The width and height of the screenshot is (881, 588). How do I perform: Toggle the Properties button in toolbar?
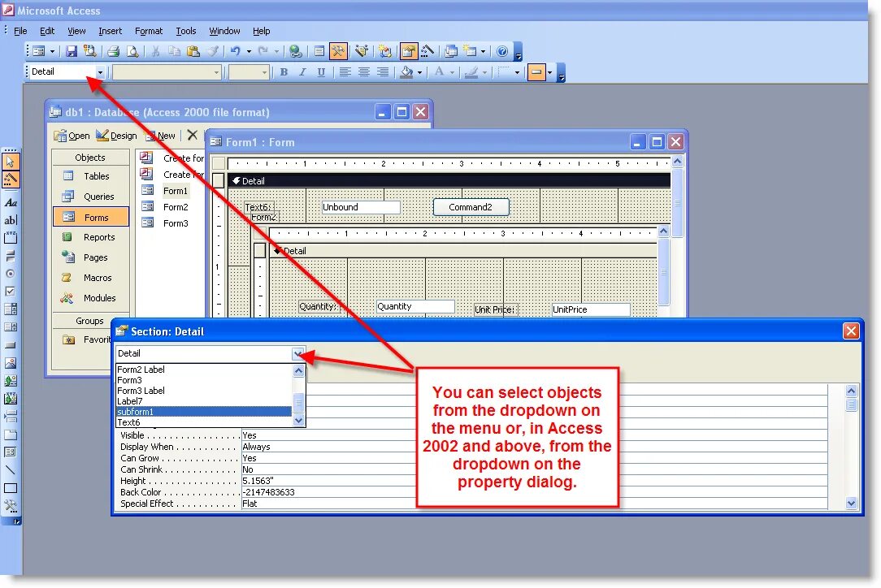point(409,52)
